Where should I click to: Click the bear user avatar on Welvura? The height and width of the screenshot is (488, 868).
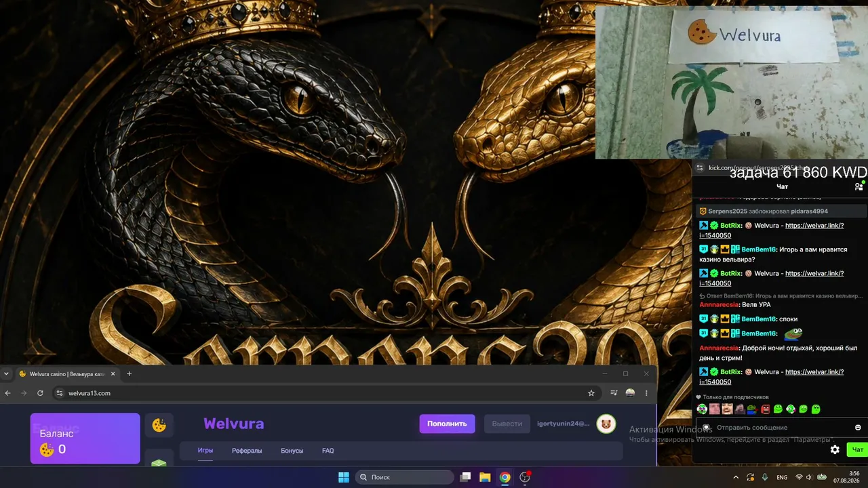606,424
